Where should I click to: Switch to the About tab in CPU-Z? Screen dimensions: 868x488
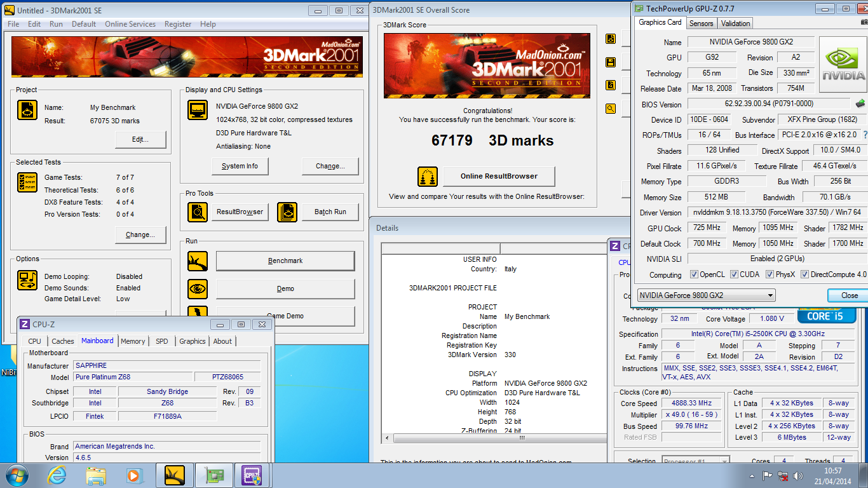(222, 341)
